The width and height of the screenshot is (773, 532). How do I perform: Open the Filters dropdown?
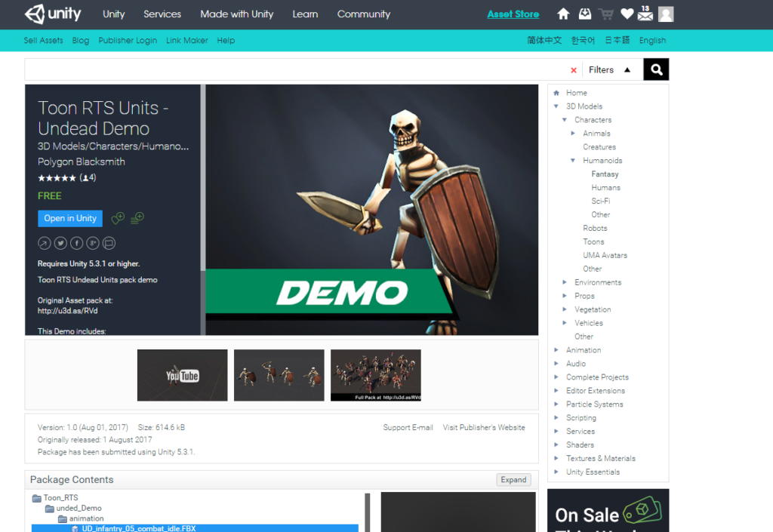click(610, 70)
